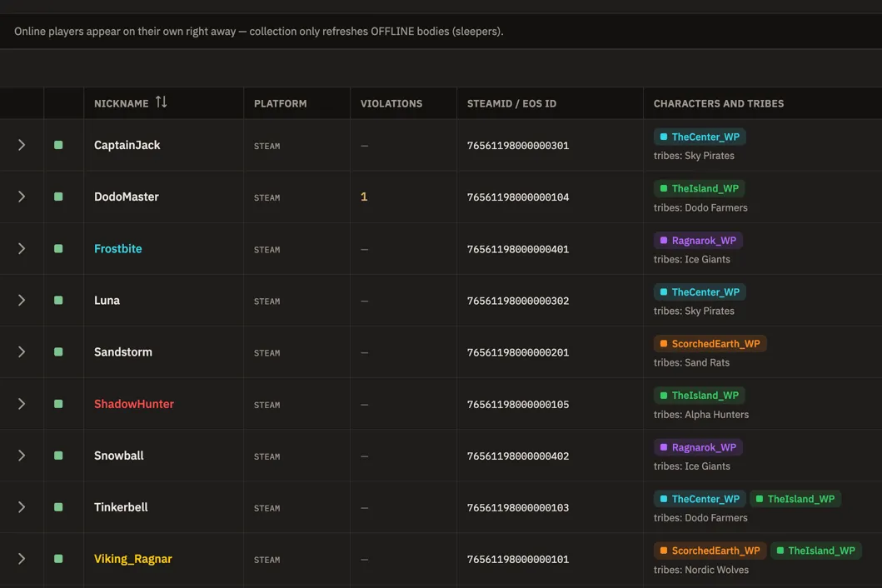
Task: Click the 'tribes: Alpha Hunters' text
Action: point(701,415)
